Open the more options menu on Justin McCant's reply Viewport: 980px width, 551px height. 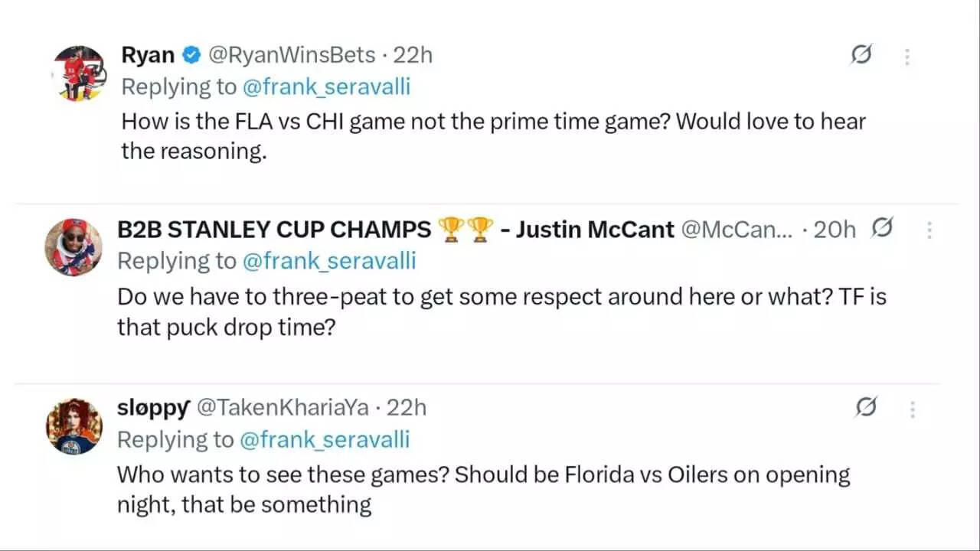pos(929,229)
